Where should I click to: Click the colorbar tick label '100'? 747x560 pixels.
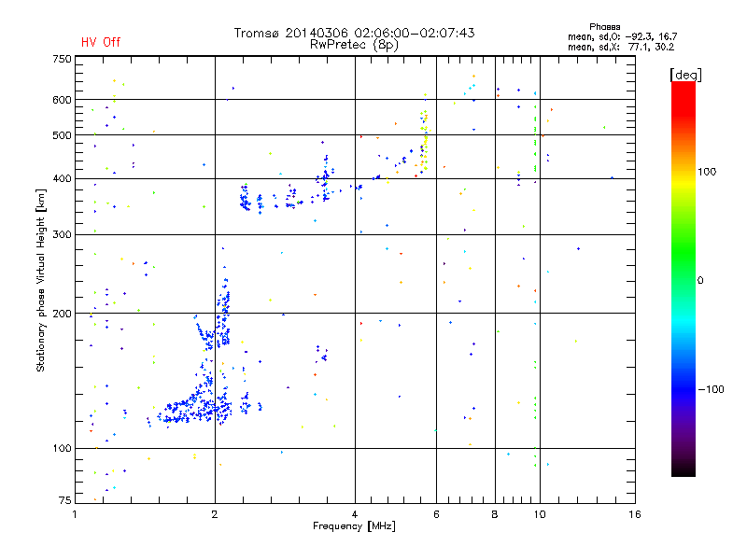tap(707, 172)
